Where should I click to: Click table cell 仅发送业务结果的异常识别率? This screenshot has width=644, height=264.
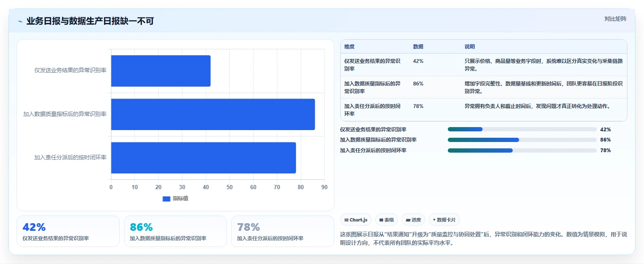[x=373, y=65]
